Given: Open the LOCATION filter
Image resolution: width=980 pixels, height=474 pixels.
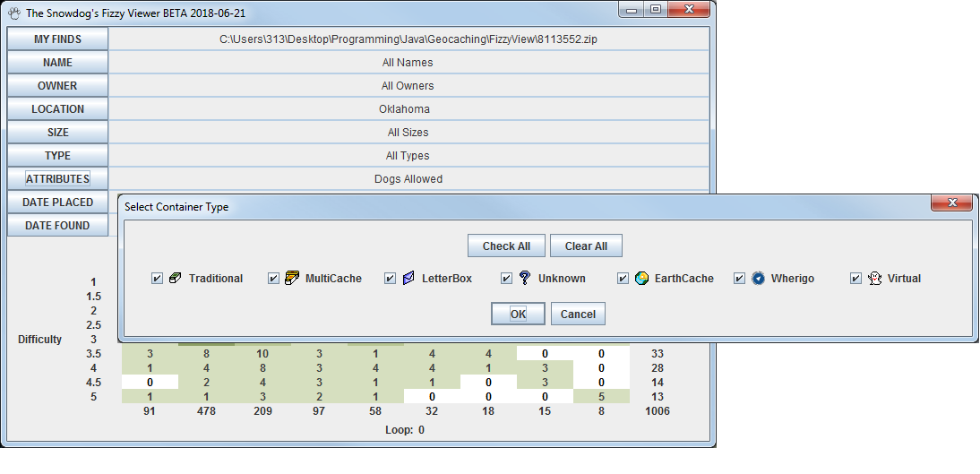Looking at the screenshot, I should (57, 108).
